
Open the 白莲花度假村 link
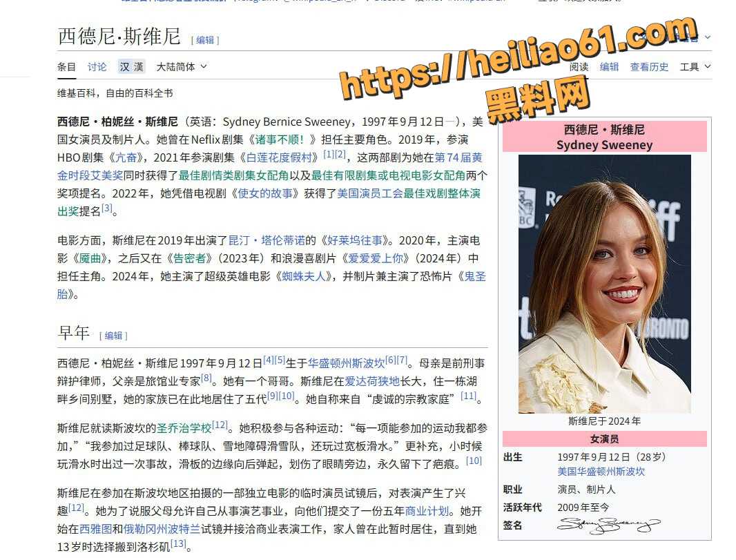coord(280,157)
